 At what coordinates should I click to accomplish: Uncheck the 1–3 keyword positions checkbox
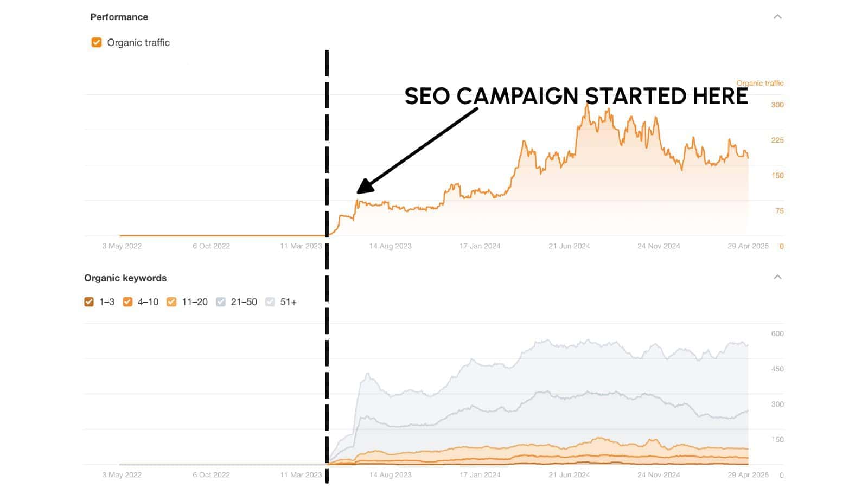click(89, 302)
